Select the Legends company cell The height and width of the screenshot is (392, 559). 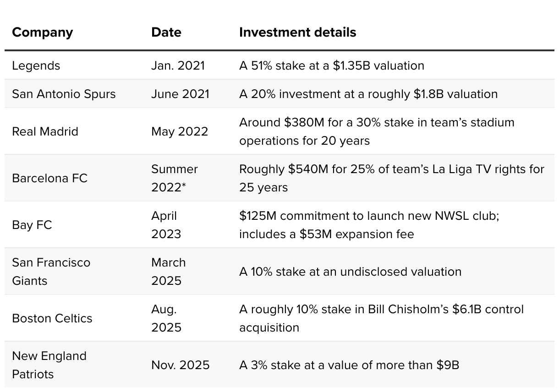(x=36, y=65)
